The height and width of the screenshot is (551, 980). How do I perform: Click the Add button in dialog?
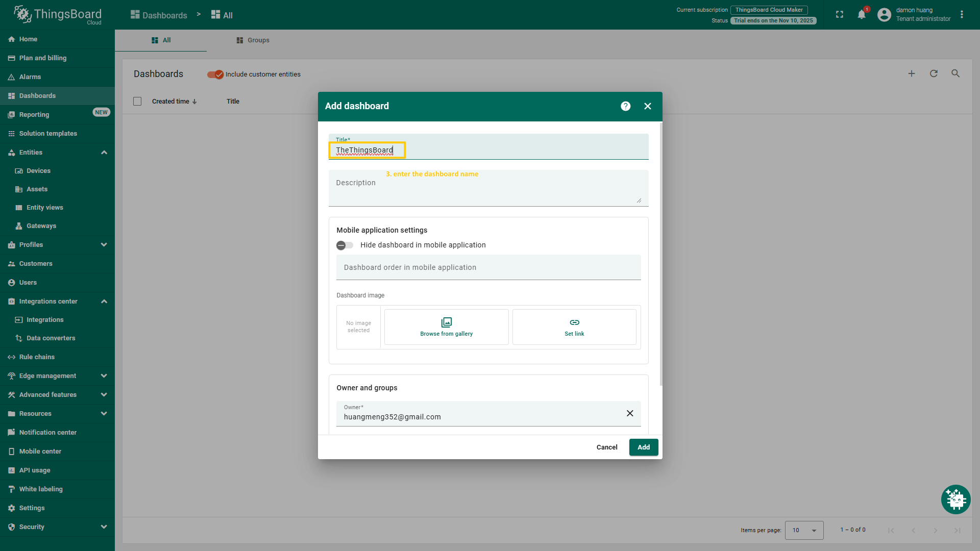point(643,447)
